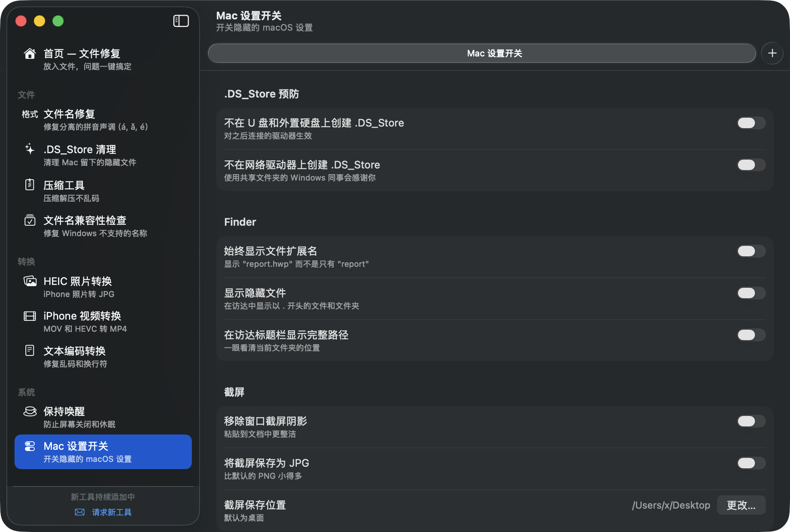Open 文本编码转换 in sidebar

[x=103, y=357]
